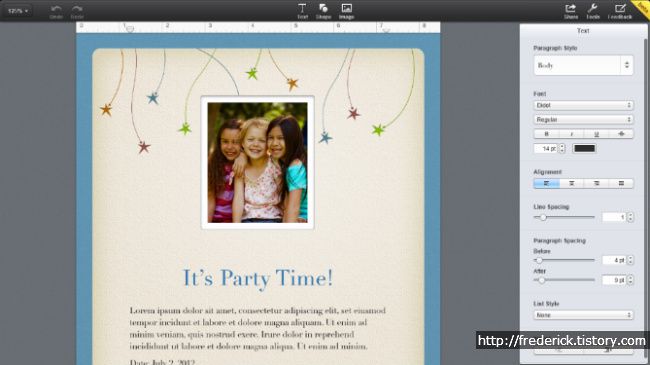
Task: Select the photo of three girls
Action: (x=257, y=163)
